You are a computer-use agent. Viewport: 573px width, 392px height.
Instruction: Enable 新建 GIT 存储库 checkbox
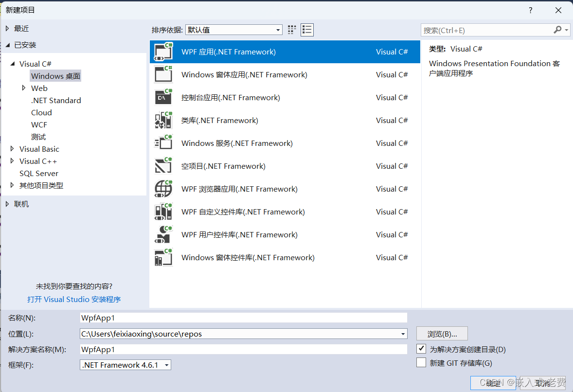[x=421, y=362]
